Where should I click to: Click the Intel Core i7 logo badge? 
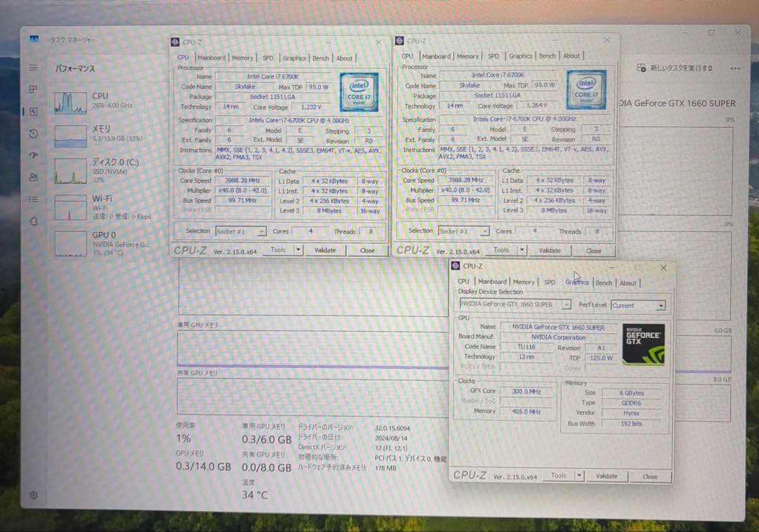[x=359, y=91]
